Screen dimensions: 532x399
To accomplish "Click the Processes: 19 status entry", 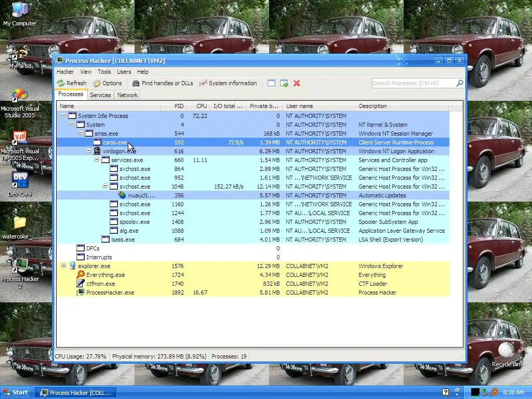I will [229, 356].
